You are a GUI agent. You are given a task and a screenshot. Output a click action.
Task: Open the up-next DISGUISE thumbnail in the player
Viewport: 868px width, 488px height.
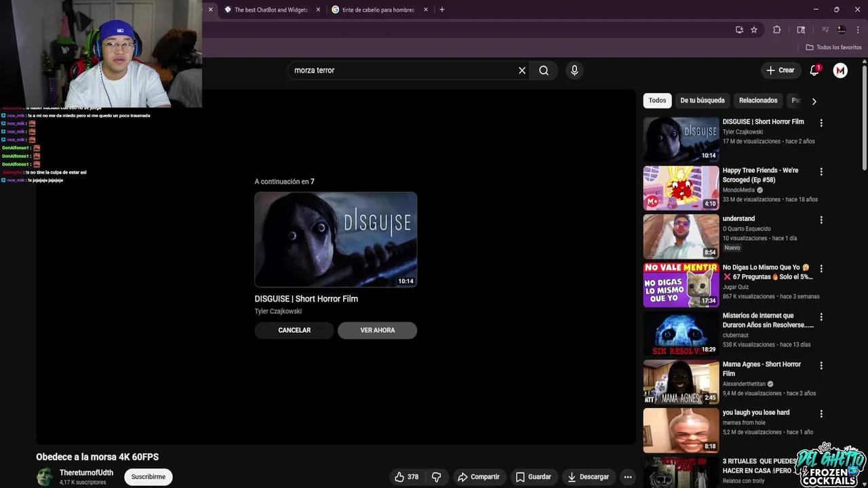coord(336,240)
